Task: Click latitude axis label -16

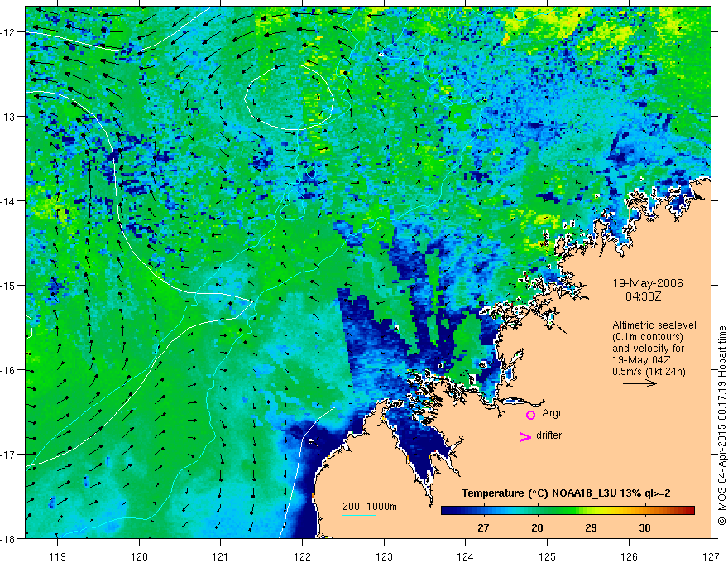Action: (9, 370)
